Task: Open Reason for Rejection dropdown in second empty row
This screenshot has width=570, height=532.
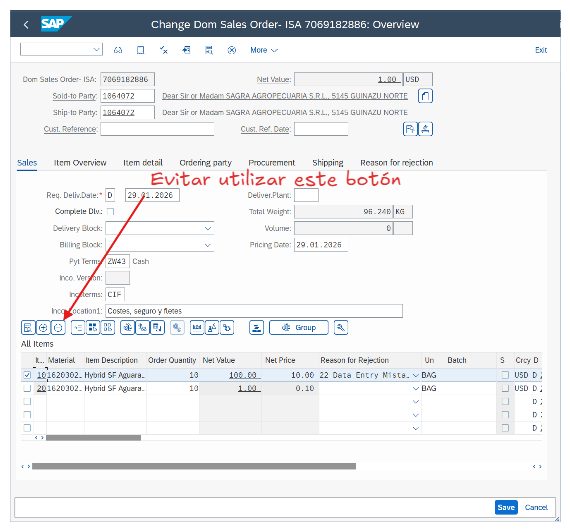Action: pyautogui.click(x=416, y=415)
